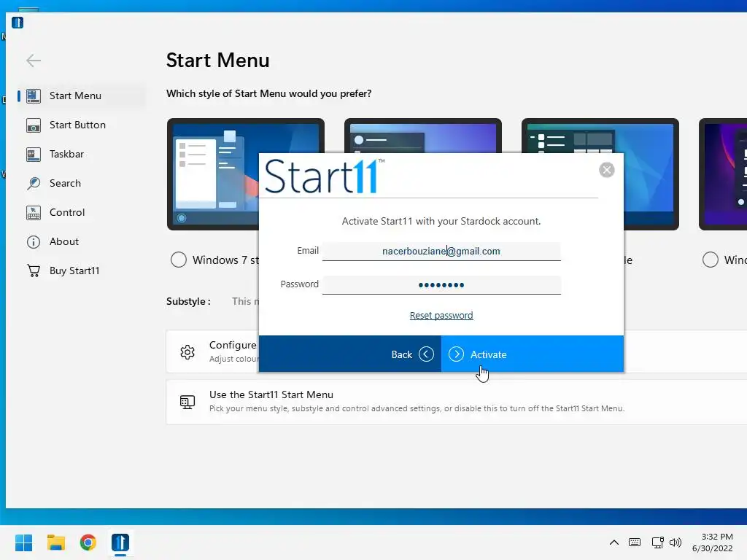Screen dimensions: 747x560
Task: Click the Email input field
Action: (x=441, y=251)
